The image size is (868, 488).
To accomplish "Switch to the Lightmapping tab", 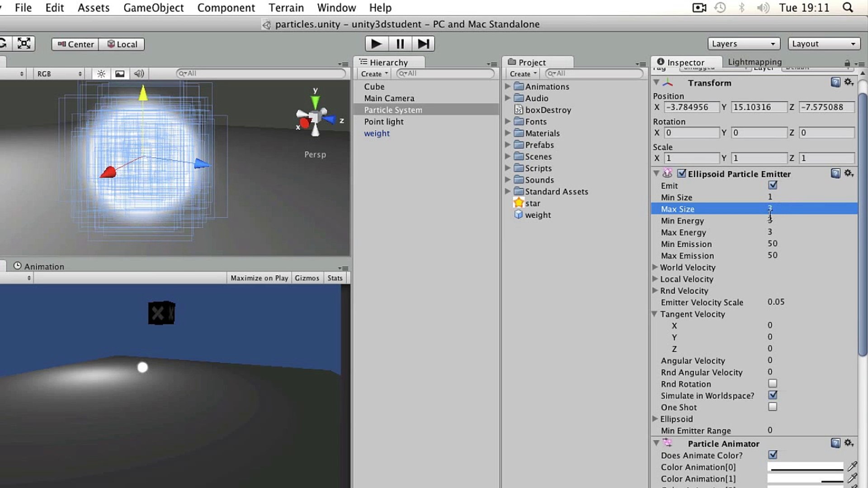I will pos(754,62).
